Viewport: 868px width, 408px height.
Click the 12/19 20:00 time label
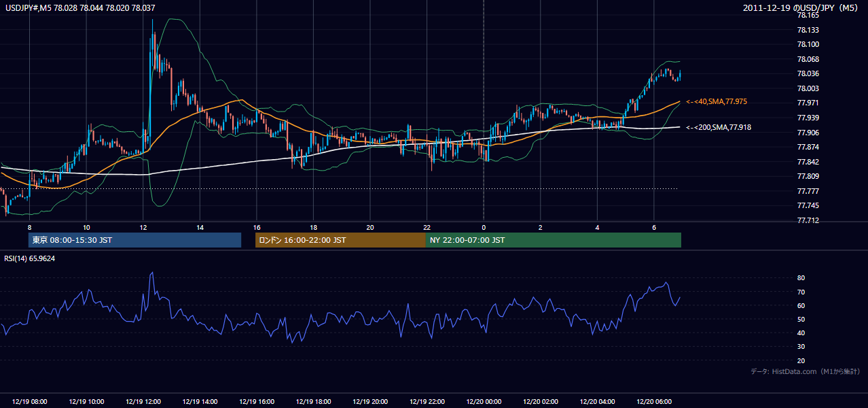(370, 402)
